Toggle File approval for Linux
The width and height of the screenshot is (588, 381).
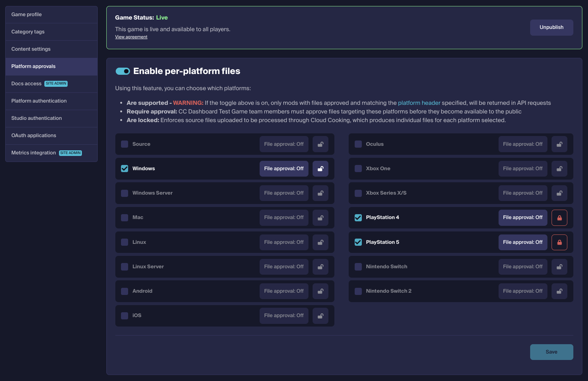(x=284, y=242)
